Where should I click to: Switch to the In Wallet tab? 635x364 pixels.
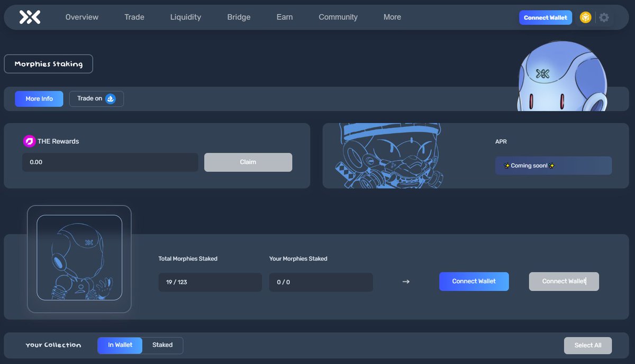click(120, 345)
